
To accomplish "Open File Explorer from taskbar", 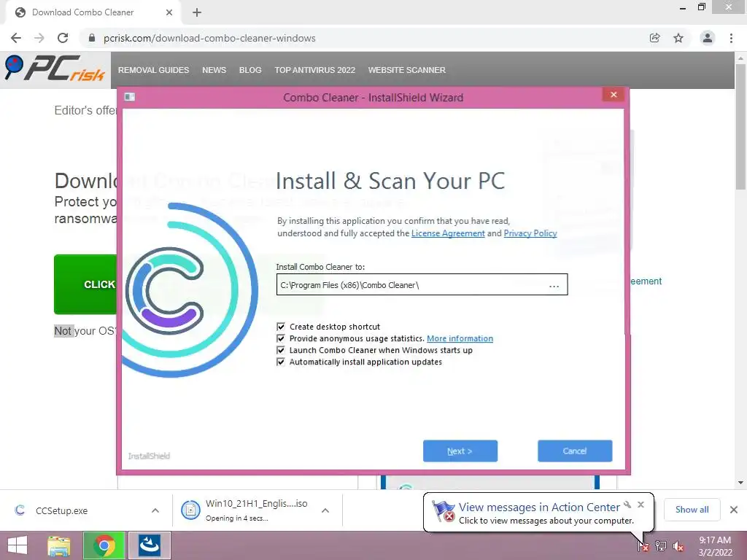I will tap(59, 545).
